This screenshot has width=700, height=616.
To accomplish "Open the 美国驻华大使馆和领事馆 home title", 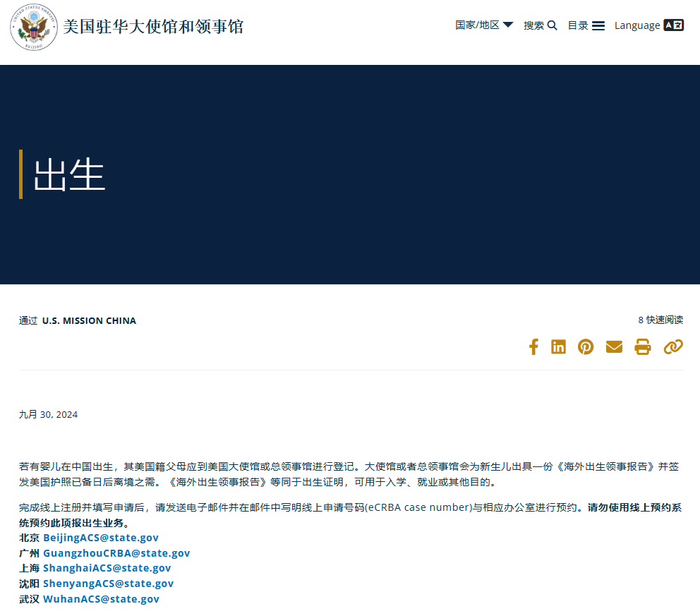I will (153, 26).
